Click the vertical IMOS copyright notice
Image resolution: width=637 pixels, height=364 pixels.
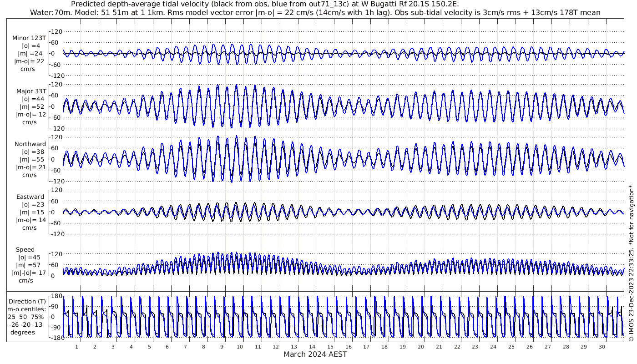pos(631,263)
